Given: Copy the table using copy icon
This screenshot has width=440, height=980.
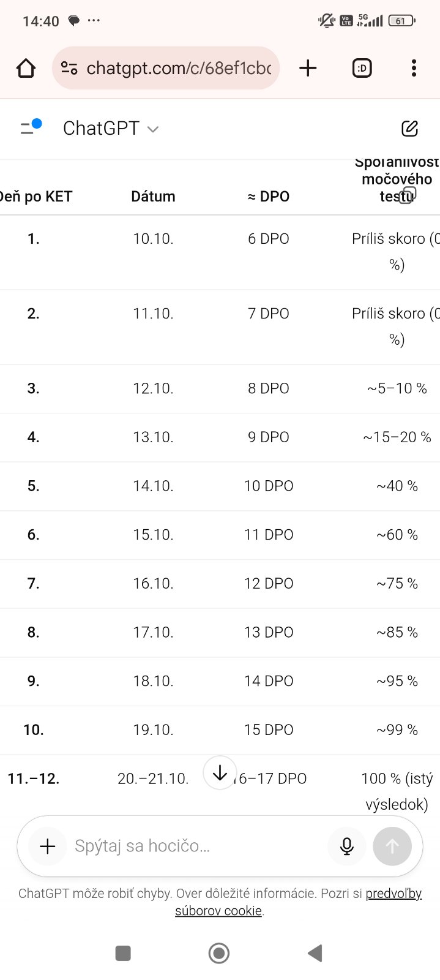Looking at the screenshot, I should (x=407, y=195).
